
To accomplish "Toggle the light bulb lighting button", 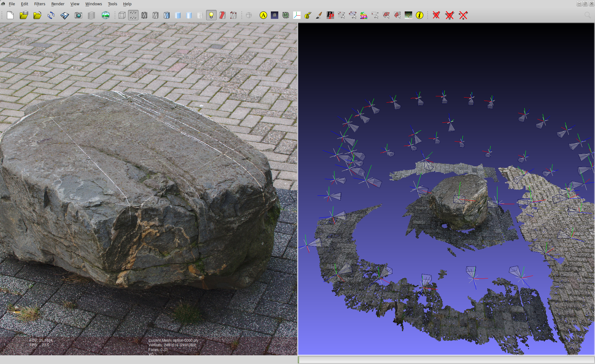I will [x=211, y=15].
